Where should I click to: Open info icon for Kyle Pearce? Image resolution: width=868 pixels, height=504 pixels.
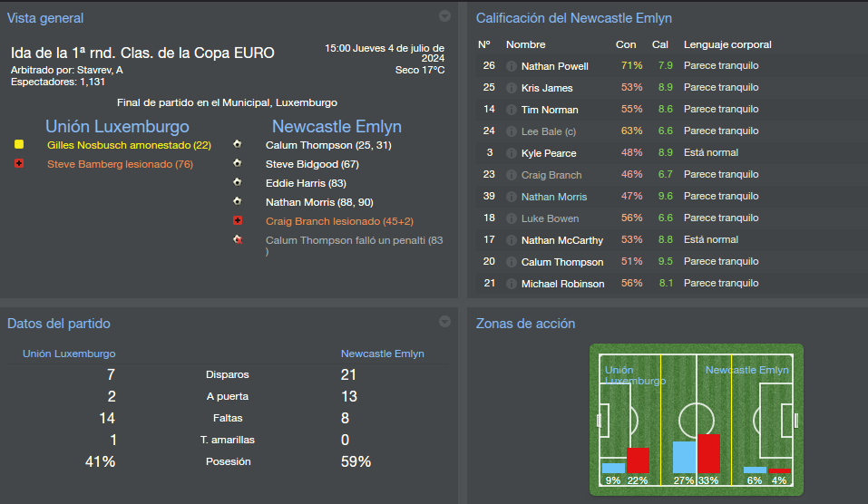click(511, 153)
